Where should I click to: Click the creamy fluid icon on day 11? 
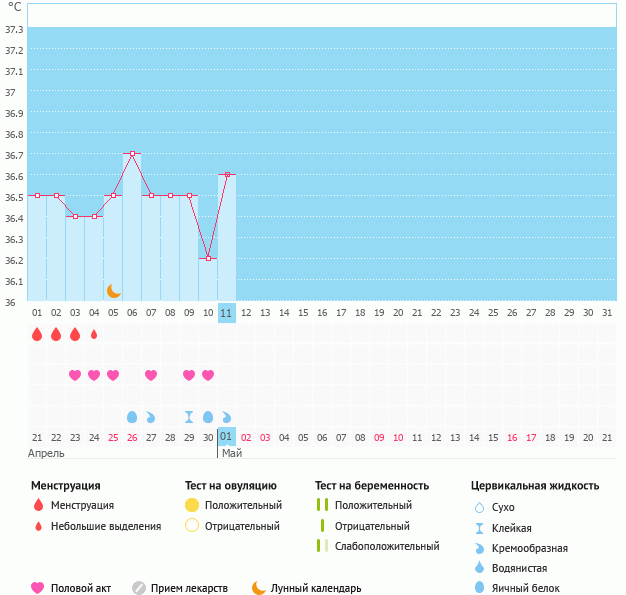227,416
